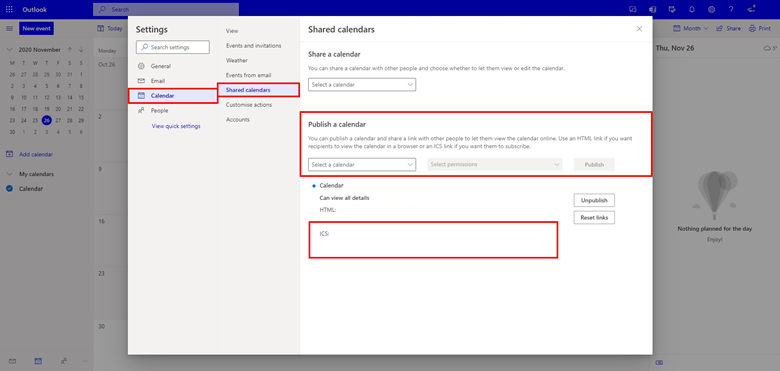The height and width of the screenshot is (371, 780).
Task: Open the Month view dropdown
Action: point(690,28)
